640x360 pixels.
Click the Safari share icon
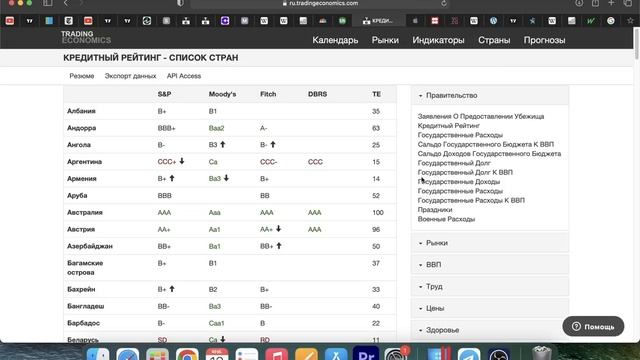(595, 3)
